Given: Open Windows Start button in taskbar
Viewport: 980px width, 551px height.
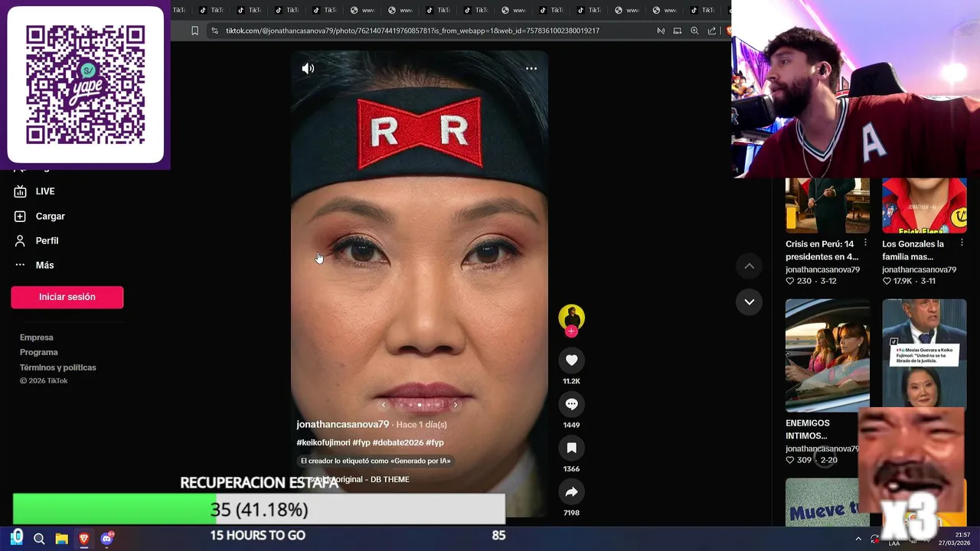Looking at the screenshot, I should (x=17, y=538).
